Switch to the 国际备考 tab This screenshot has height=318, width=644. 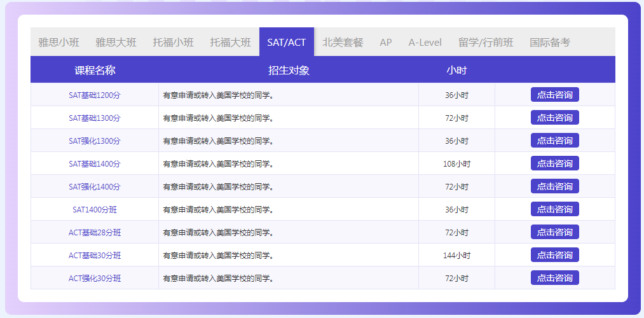550,43
